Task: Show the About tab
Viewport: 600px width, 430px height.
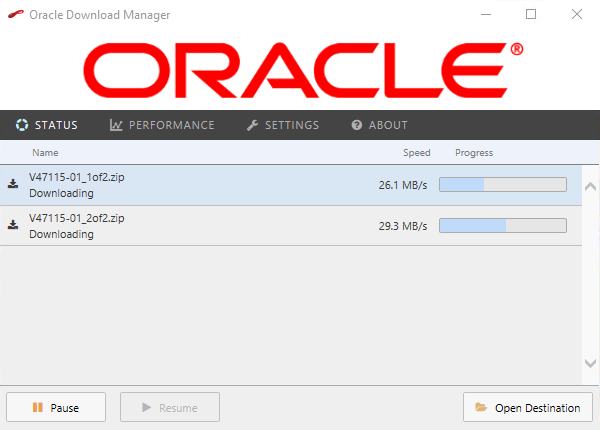Action: tap(379, 125)
